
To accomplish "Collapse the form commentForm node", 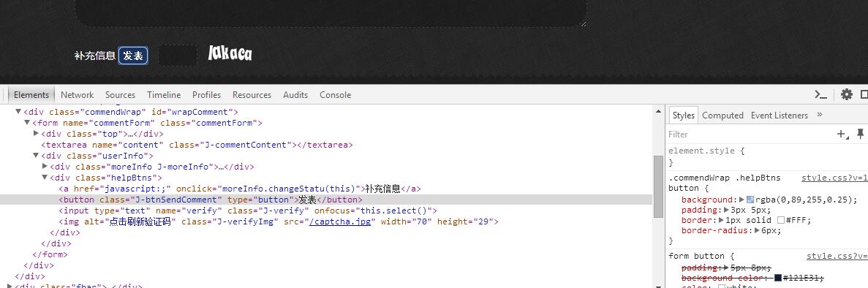I will point(27,123).
